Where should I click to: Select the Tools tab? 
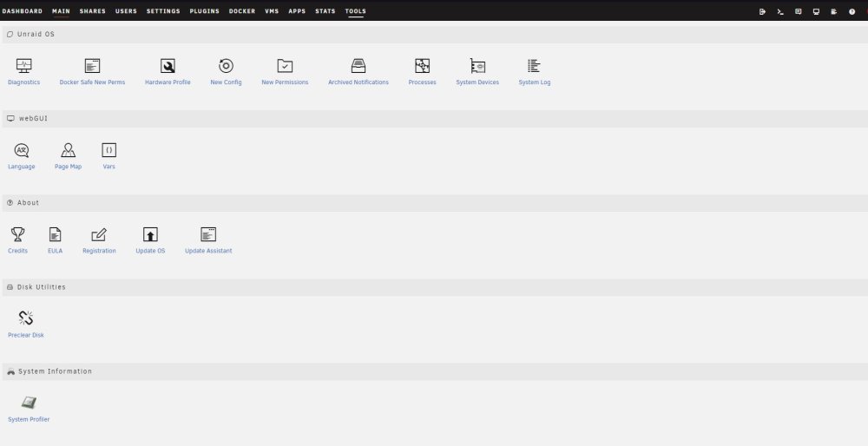click(x=355, y=11)
